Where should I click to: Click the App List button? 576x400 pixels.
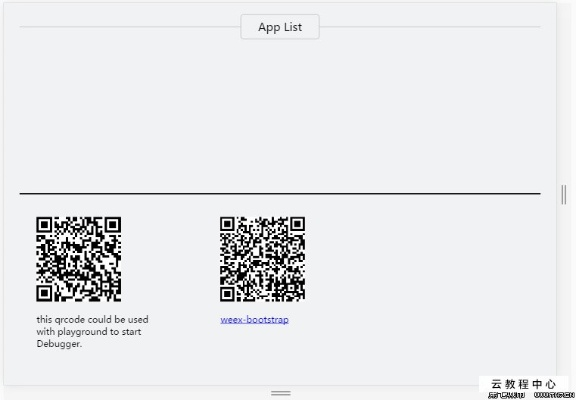click(280, 27)
